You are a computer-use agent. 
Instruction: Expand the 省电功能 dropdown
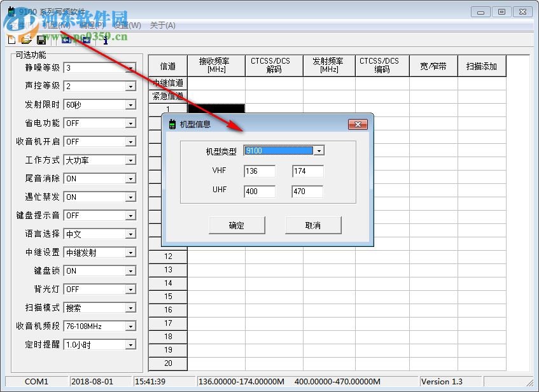coord(130,123)
